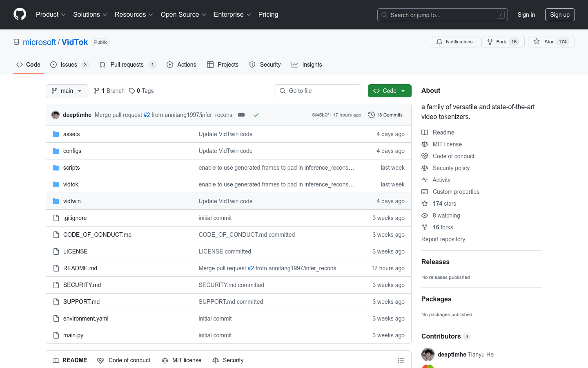Open the environment.yaml file
Viewport: 588px width, 368px height.
pos(86,319)
